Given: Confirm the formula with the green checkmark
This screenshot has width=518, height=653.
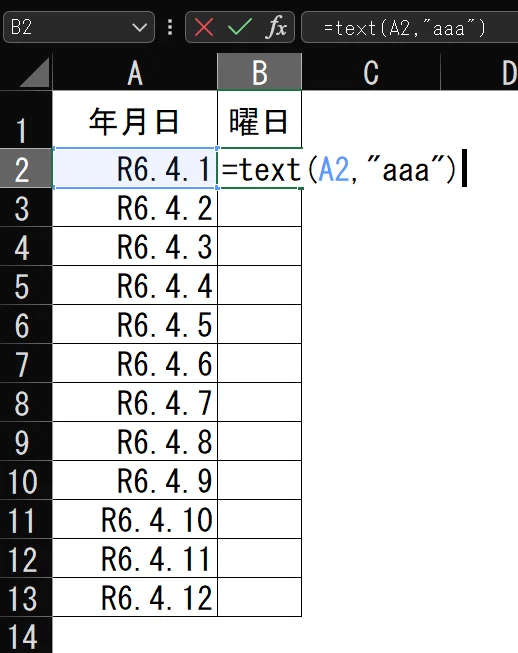Looking at the screenshot, I should (240, 27).
